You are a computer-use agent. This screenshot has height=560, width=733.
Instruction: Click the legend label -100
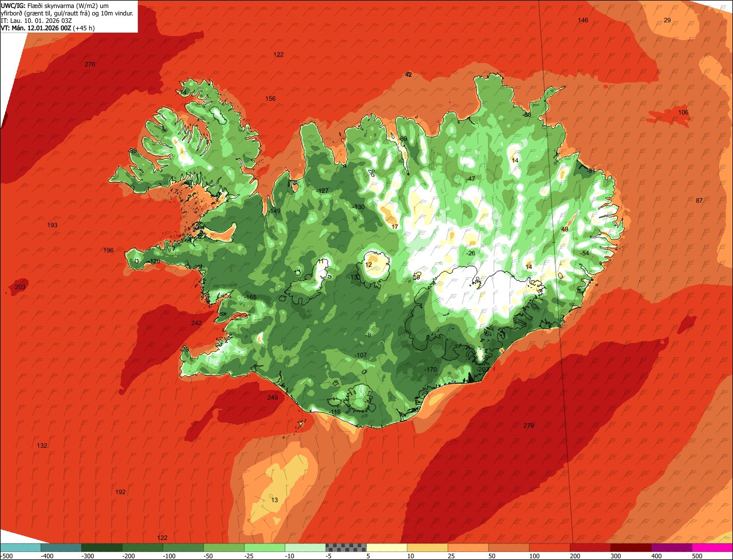tap(171, 556)
